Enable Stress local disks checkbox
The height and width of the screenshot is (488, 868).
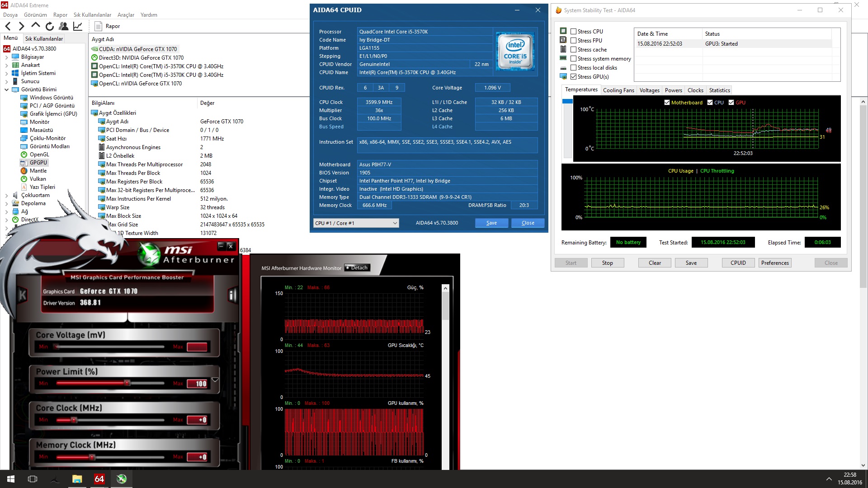point(573,68)
